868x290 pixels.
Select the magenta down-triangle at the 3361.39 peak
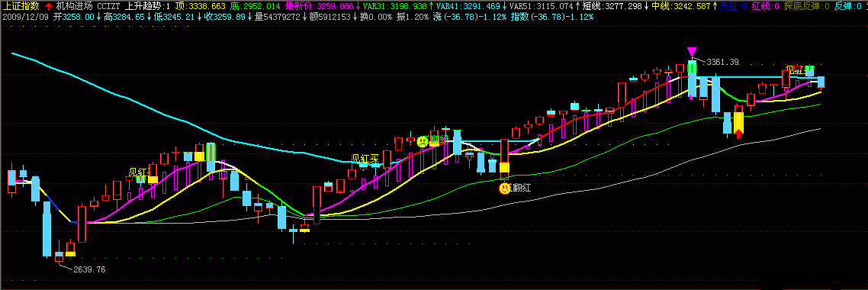pyautogui.click(x=692, y=51)
